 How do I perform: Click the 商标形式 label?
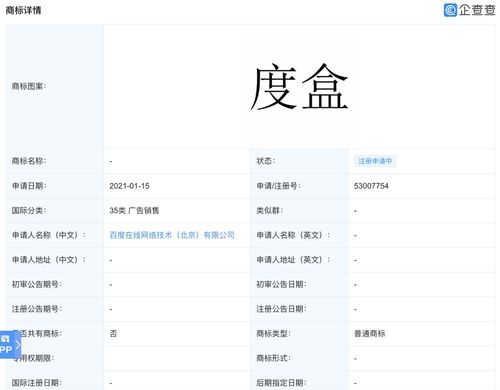click(273, 358)
